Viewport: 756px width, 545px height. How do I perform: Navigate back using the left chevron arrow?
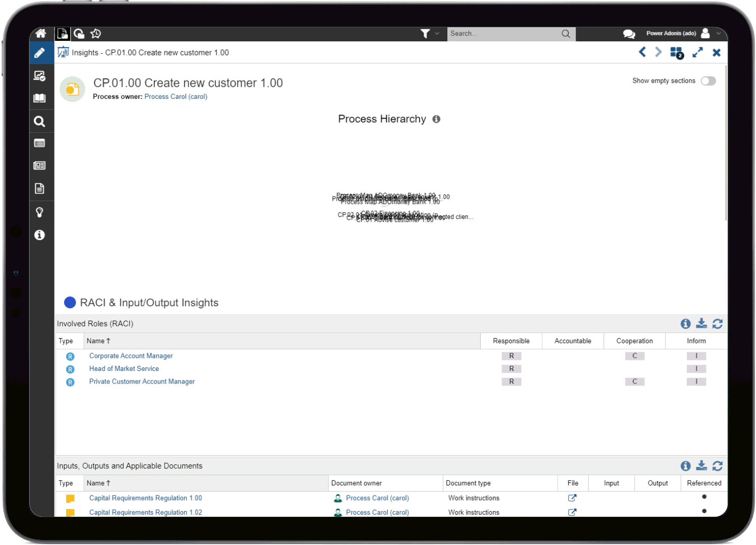(x=642, y=52)
